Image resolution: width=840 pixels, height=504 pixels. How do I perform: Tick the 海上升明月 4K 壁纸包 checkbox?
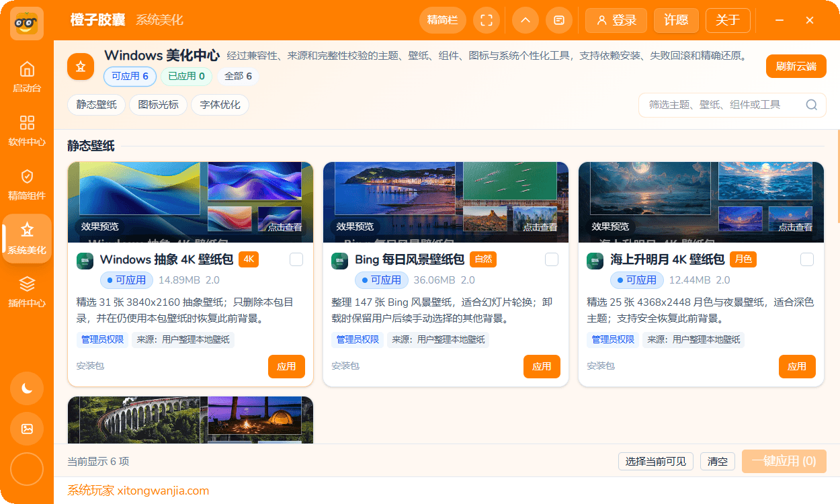807,259
